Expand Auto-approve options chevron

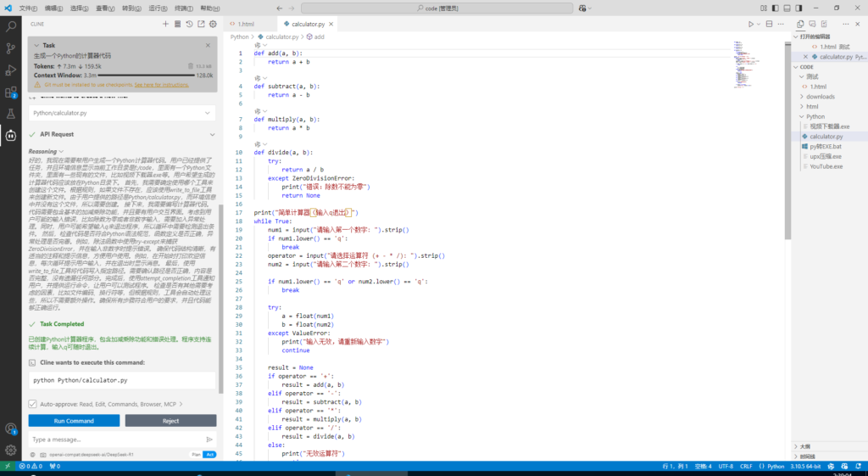181,404
